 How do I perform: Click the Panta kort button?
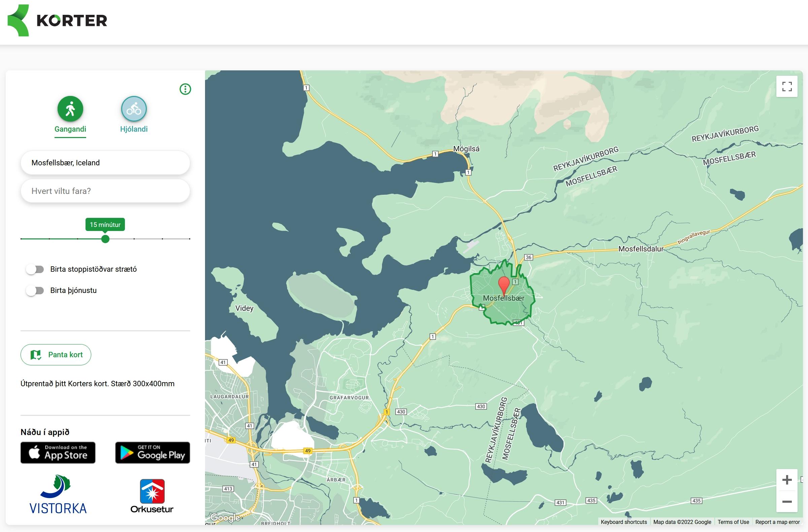pos(56,355)
